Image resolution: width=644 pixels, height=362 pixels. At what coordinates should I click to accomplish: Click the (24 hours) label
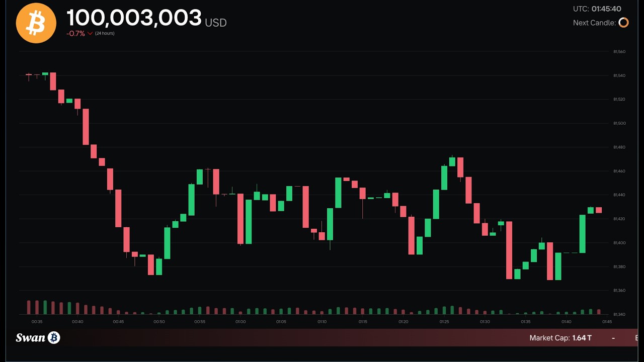[x=105, y=34]
